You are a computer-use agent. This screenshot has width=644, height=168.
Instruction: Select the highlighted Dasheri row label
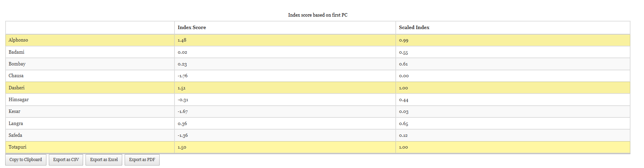(x=17, y=88)
